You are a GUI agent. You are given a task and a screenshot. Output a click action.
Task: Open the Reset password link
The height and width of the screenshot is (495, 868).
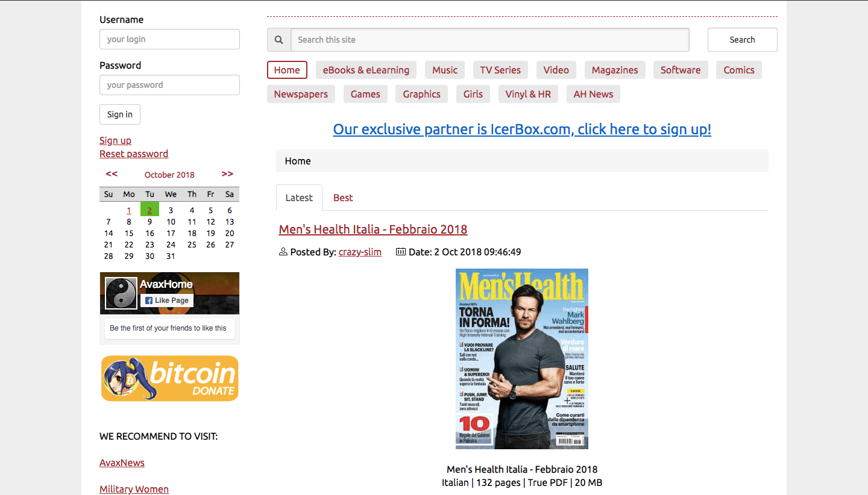point(134,154)
